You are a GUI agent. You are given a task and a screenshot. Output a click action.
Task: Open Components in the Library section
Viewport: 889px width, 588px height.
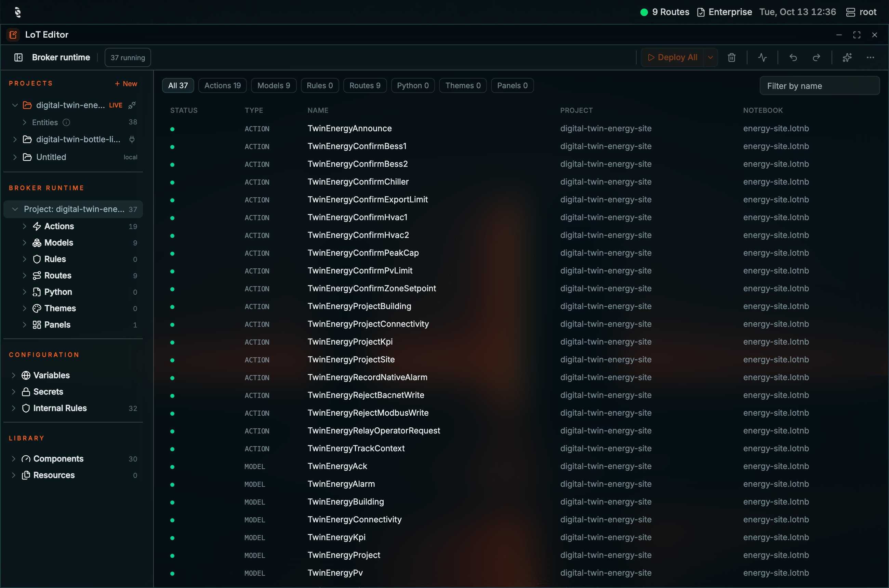[58, 459]
